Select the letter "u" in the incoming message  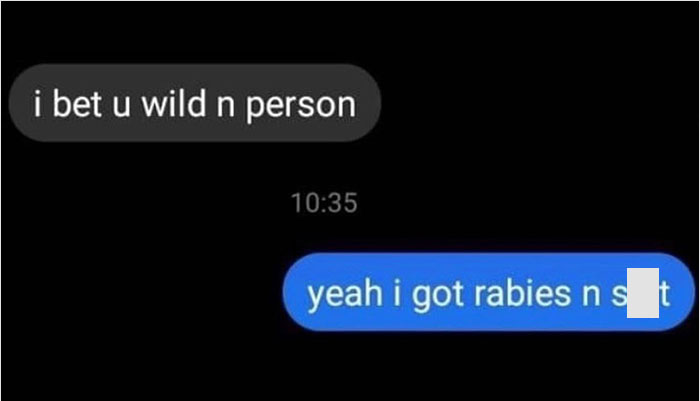point(121,107)
